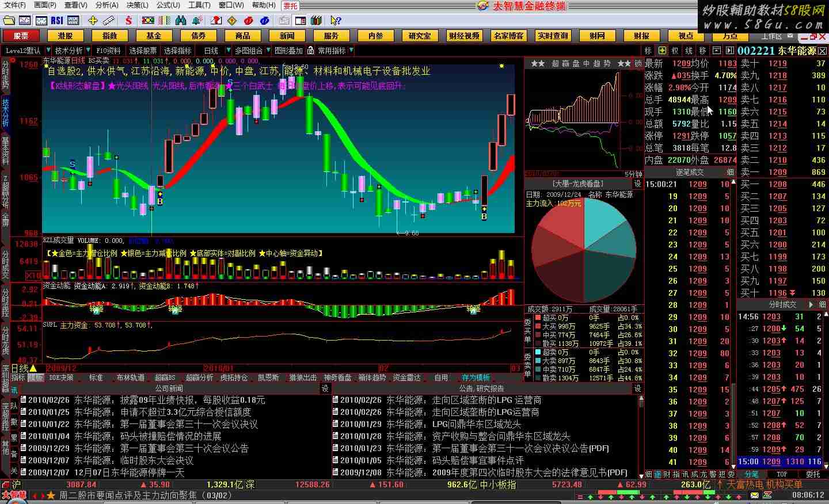Click the 锁 lock icon beside 超赢盘中趋势
Viewport: 829px width, 504px height.
coord(637,63)
